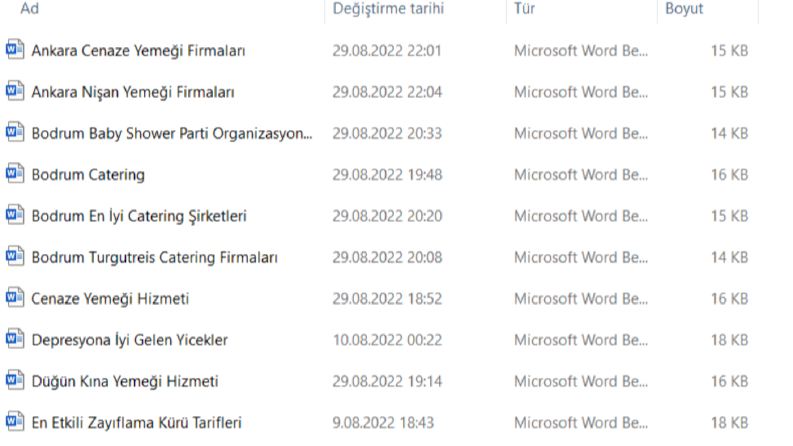Click the Word icon for Düğün Kına Yemeği Hizmeti
Viewport: 793px width, 446px height.
pyautogui.click(x=15, y=381)
